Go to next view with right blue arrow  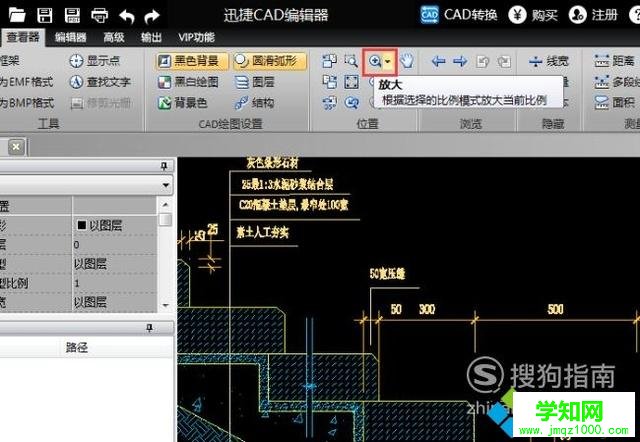click(x=460, y=62)
